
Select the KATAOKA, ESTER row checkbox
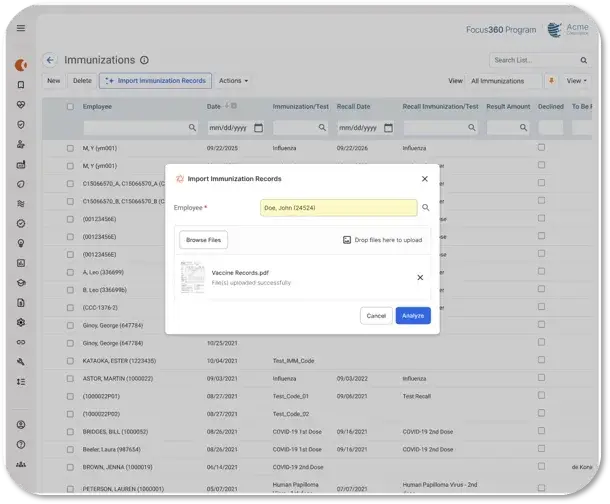[x=70, y=361]
